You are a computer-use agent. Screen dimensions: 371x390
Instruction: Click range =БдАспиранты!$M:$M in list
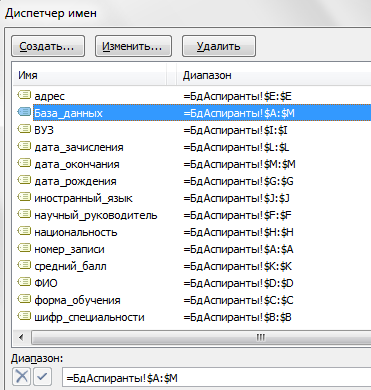[240, 164]
